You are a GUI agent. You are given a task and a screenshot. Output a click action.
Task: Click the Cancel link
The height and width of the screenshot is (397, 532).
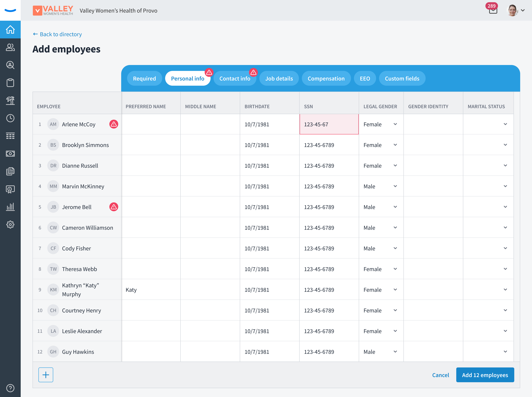pos(441,375)
